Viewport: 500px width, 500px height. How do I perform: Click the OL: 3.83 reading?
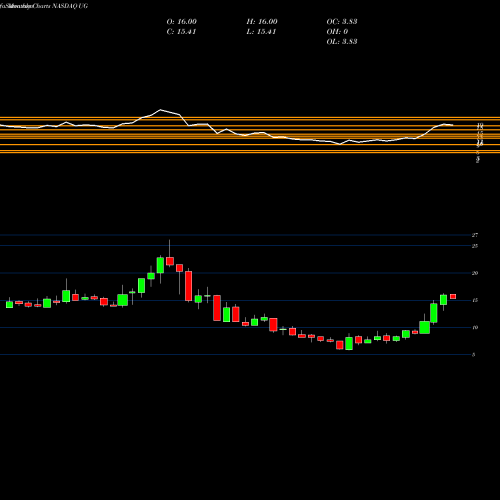click(342, 42)
